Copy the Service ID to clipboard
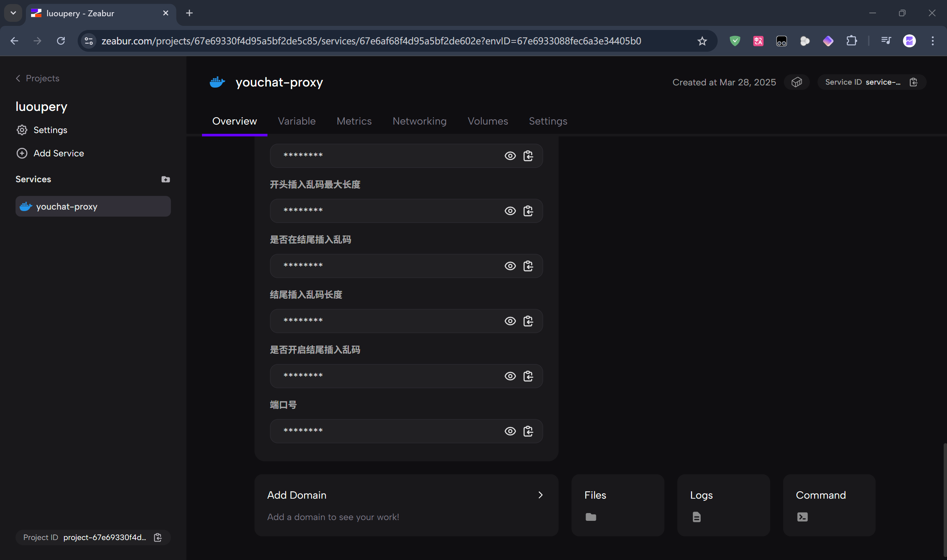The height and width of the screenshot is (560, 947). click(x=913, y=82)
